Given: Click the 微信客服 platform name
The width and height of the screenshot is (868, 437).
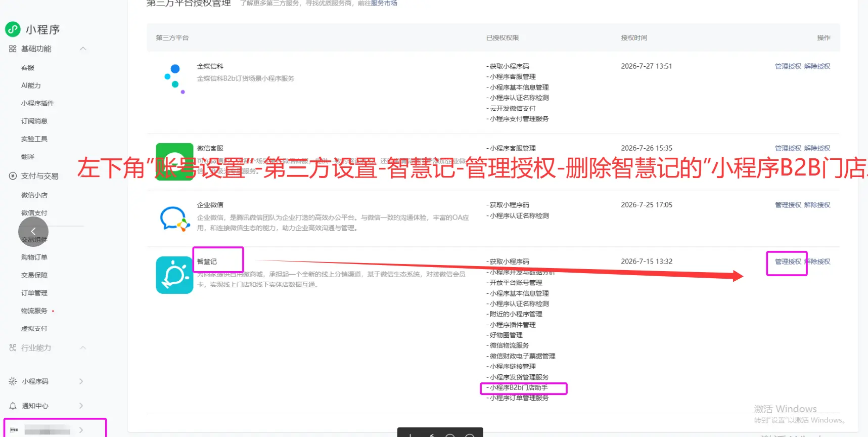Looking at the screenshot, I should pyautogui.click(x=210, y=148).
